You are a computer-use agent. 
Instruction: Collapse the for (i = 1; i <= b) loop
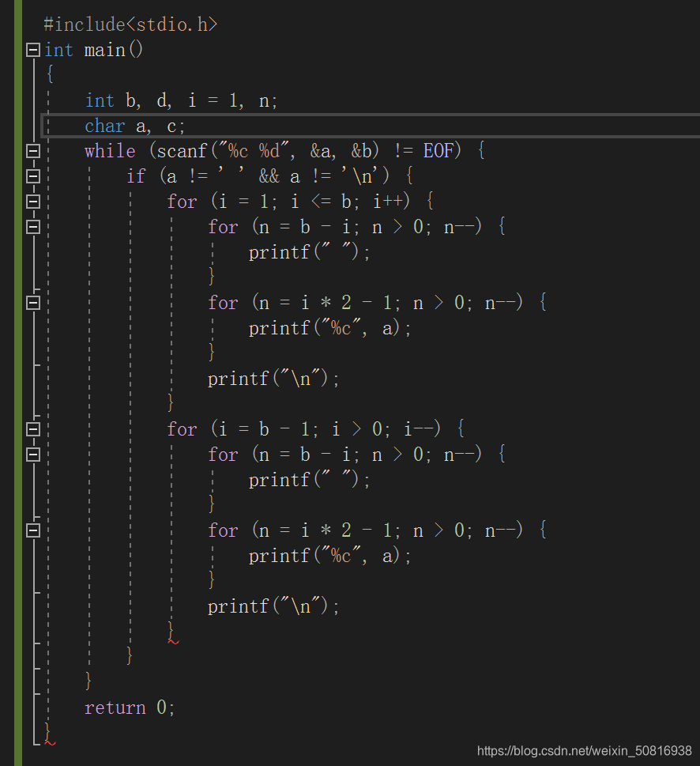[x=32, y=202]
